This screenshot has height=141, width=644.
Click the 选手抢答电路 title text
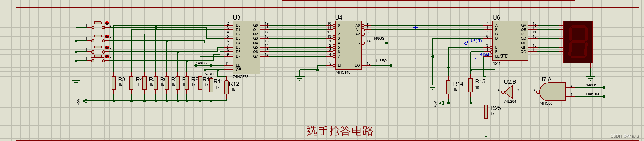point(340,131)
